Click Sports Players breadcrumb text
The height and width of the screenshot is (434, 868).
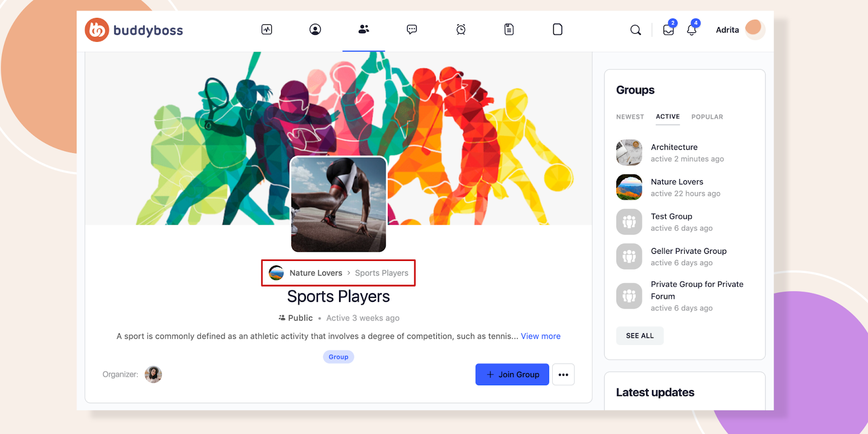(381, 273)
